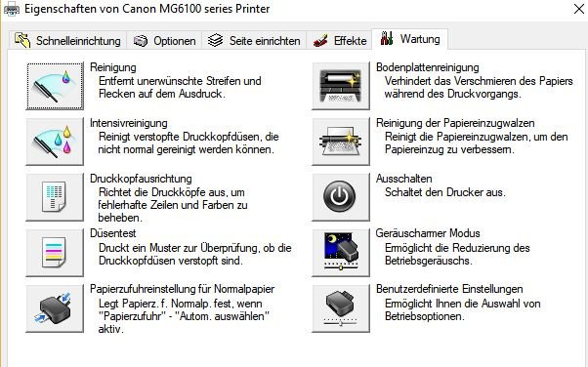Image resolution: width=588 pixels, height=367 pixels.
Task: Click the printer icon in title bar
Action: point(12,9)
